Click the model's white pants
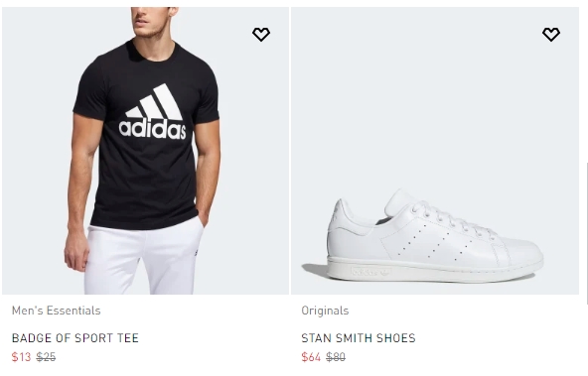 point(144,257)
